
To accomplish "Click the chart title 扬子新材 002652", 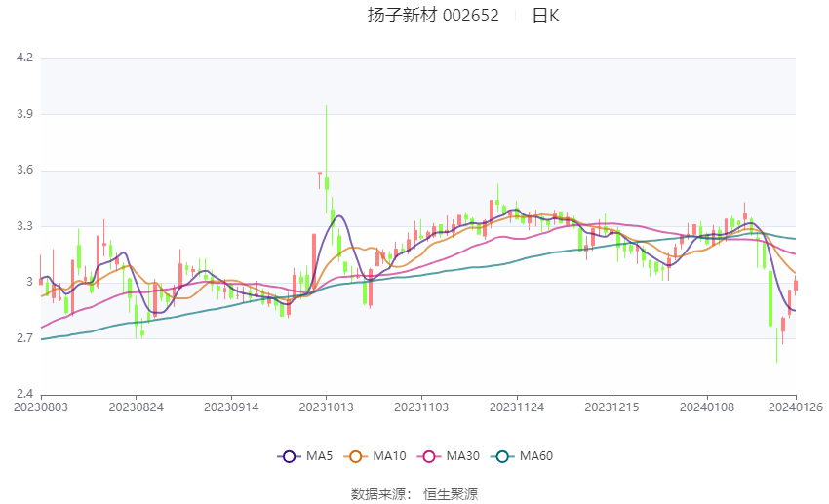I will (x=433, y=16).
